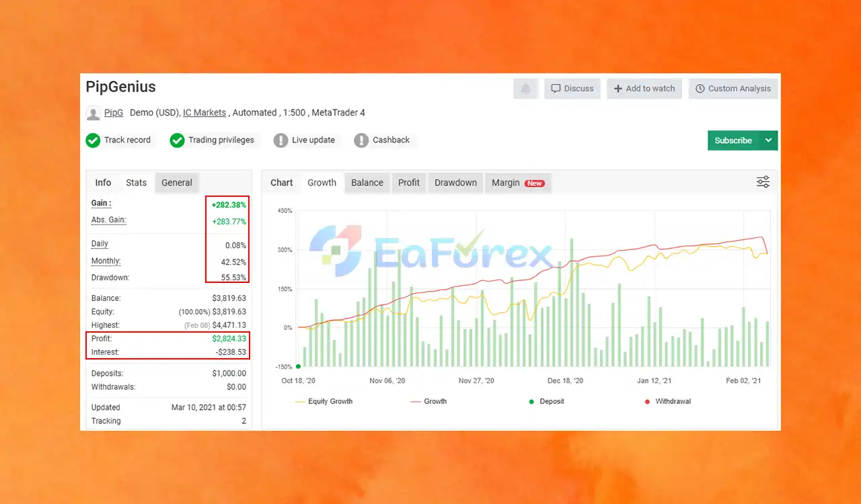Click the +282.38% gain value

tap(229, 204)
